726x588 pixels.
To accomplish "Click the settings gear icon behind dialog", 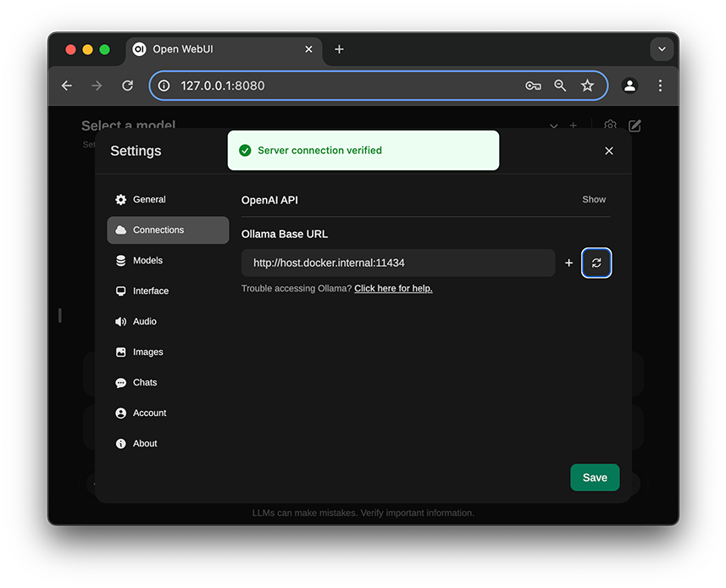I will click(x=610, y=125).
